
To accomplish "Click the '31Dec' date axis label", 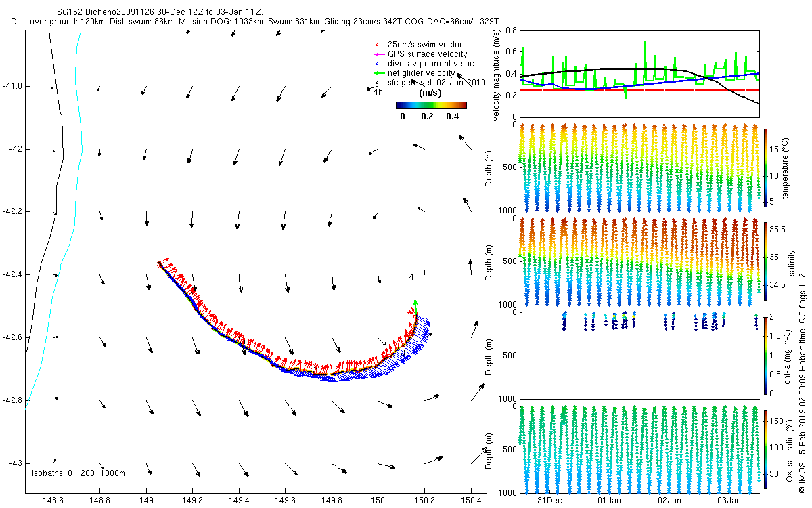I will [549, 501].
